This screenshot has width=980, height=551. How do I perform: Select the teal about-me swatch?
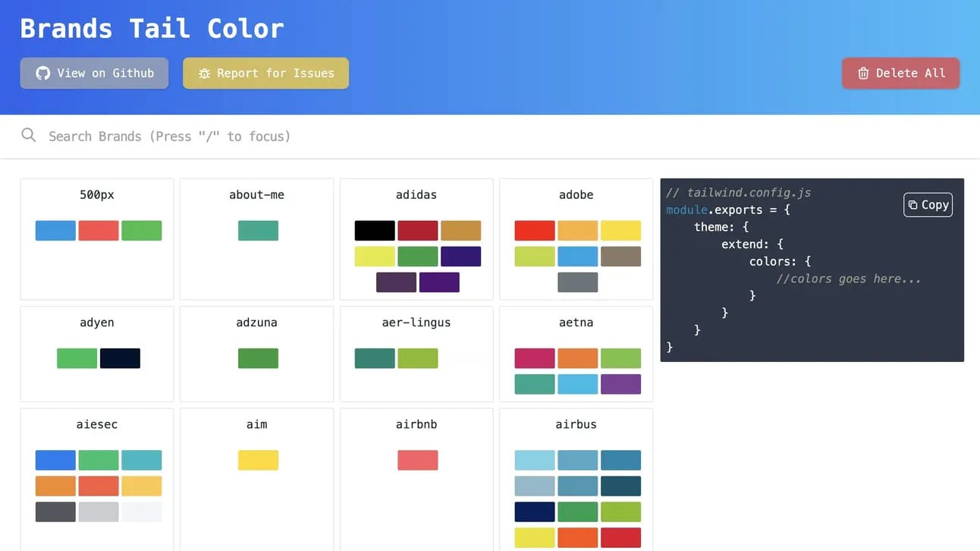pos(258,231)
